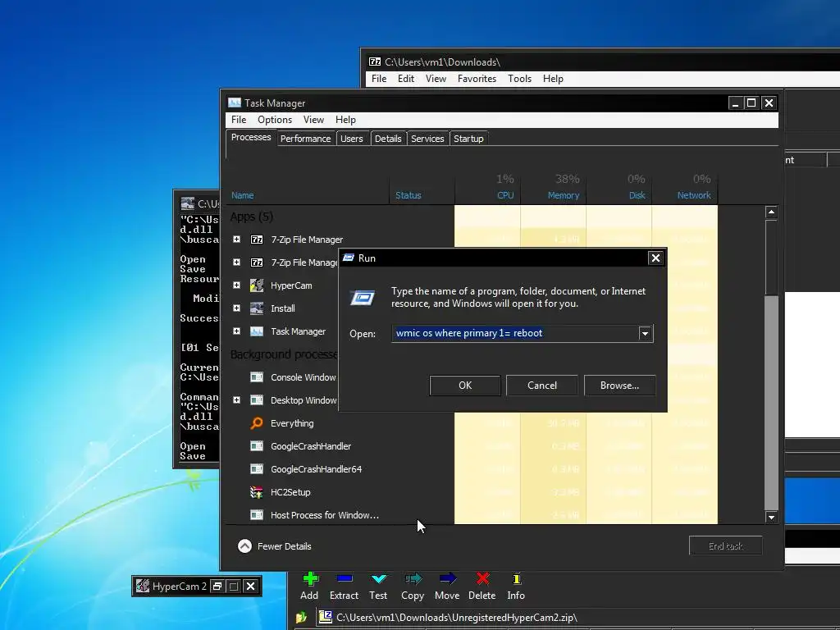Expand the HyperCam app entry
This screenshot has width=840, height=630.
[x=236, y=285]
